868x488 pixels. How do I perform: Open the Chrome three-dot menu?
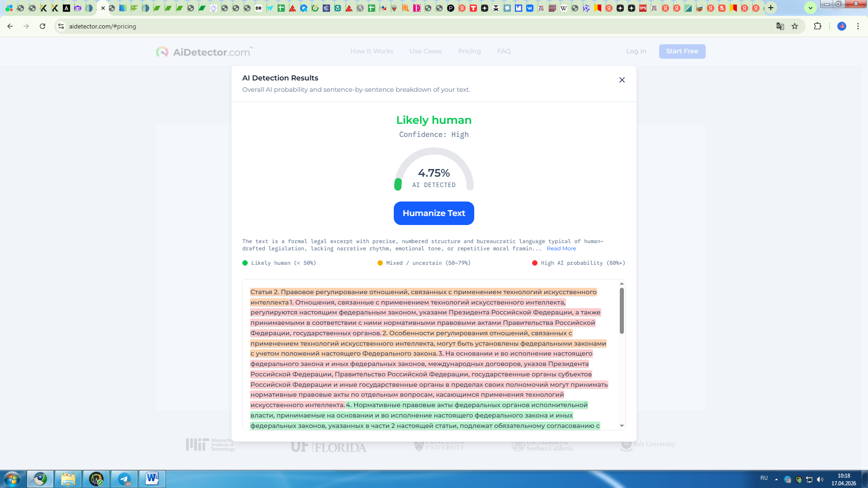click(x=858, y=26)
